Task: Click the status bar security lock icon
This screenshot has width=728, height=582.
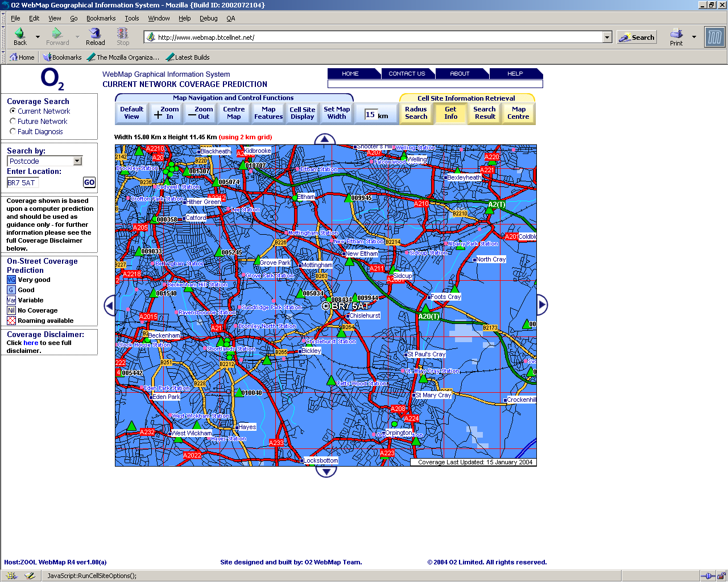Action: [x=721, y=576]
